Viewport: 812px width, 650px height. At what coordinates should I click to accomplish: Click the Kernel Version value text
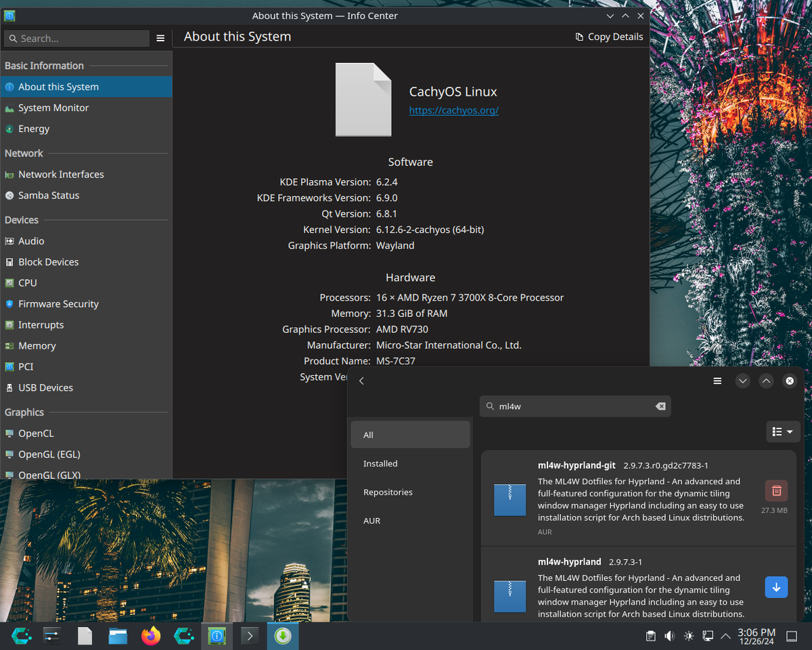pyautogui.click(x=430, y=230)
